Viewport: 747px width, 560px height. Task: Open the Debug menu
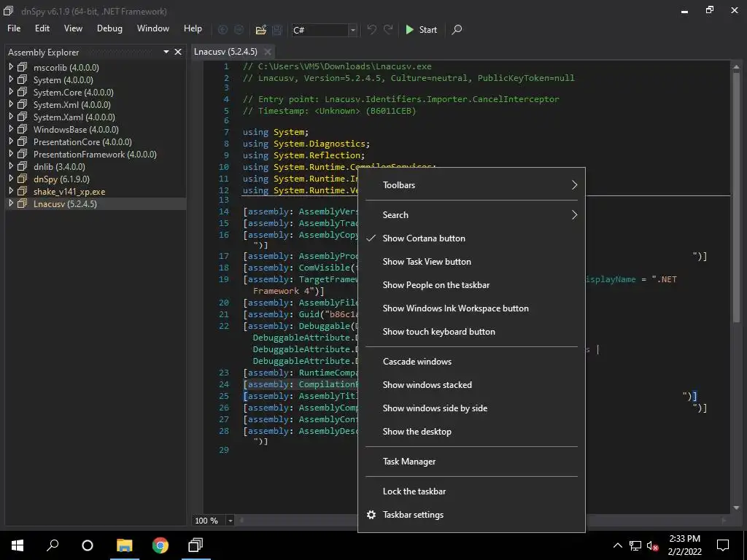109,28
